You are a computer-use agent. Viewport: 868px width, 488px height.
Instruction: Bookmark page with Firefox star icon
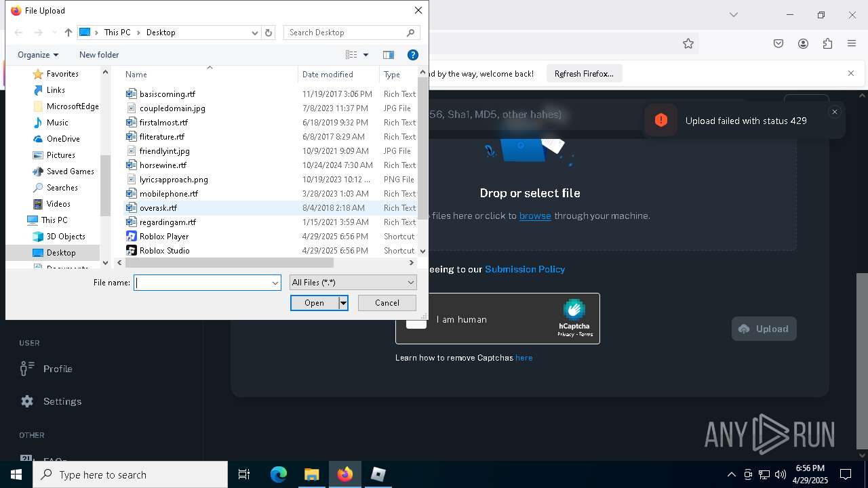(x=688, y=43)
